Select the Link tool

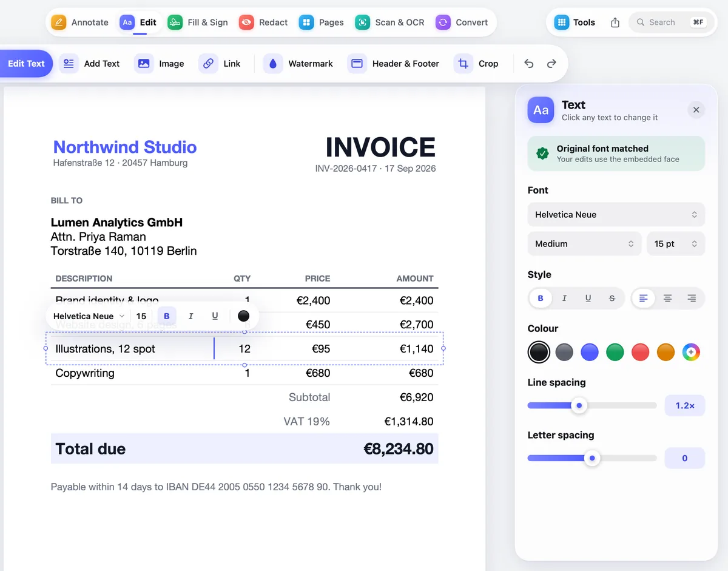pos(220,64)
